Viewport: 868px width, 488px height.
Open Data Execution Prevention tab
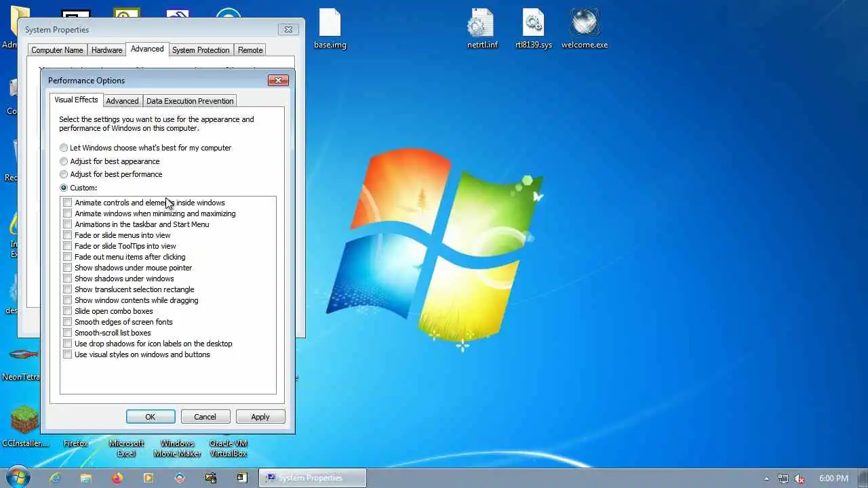click(190, 101)
